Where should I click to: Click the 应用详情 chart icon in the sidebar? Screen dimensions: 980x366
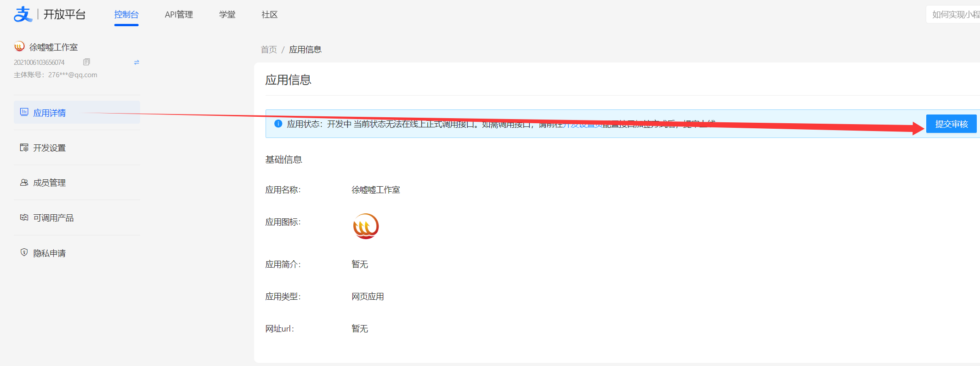(24, 112)
